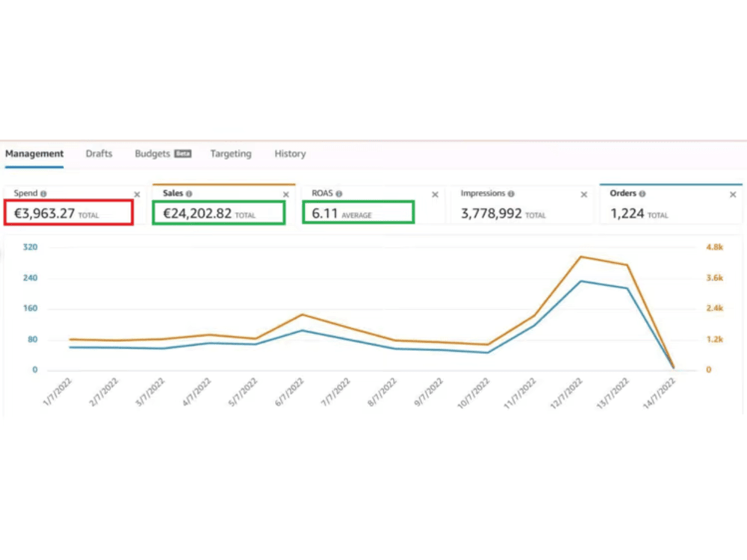Click the €3,963.27 spend total
747x560 pixels.
(44, 214)
